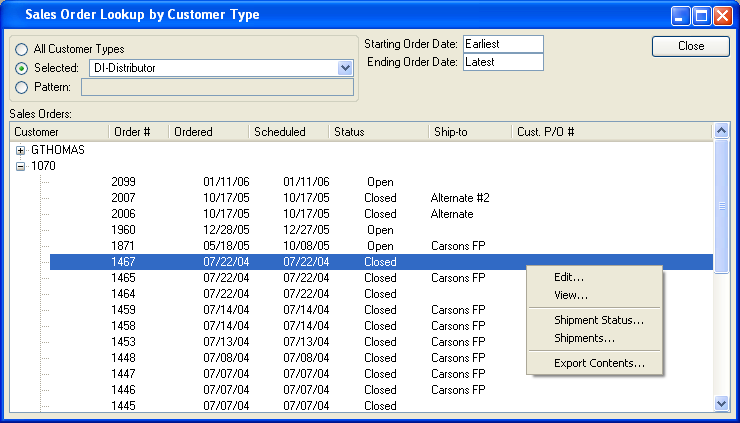Click Export Contents... menu entry

point(598,363)
